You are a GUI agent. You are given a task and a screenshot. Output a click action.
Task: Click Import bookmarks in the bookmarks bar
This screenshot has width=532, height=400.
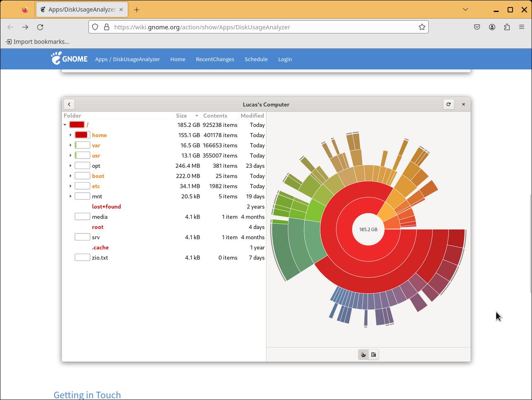(37, 42)
